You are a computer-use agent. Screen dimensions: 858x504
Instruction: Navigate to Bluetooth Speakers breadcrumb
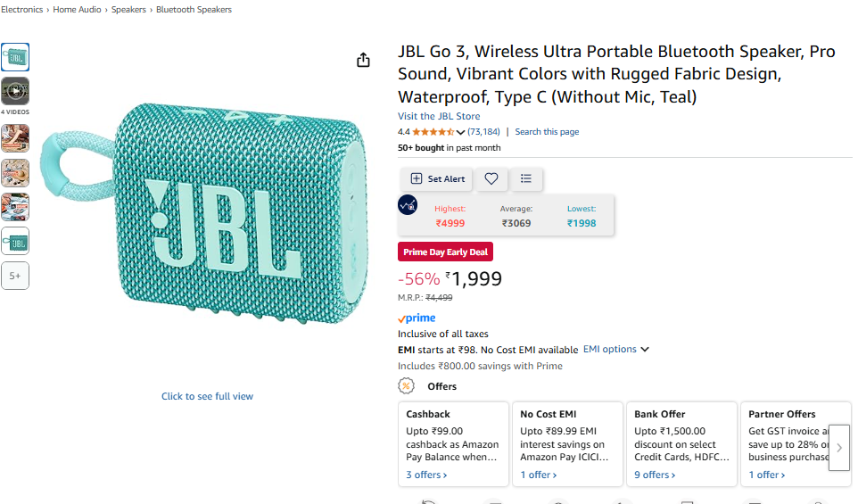point(194,10)
